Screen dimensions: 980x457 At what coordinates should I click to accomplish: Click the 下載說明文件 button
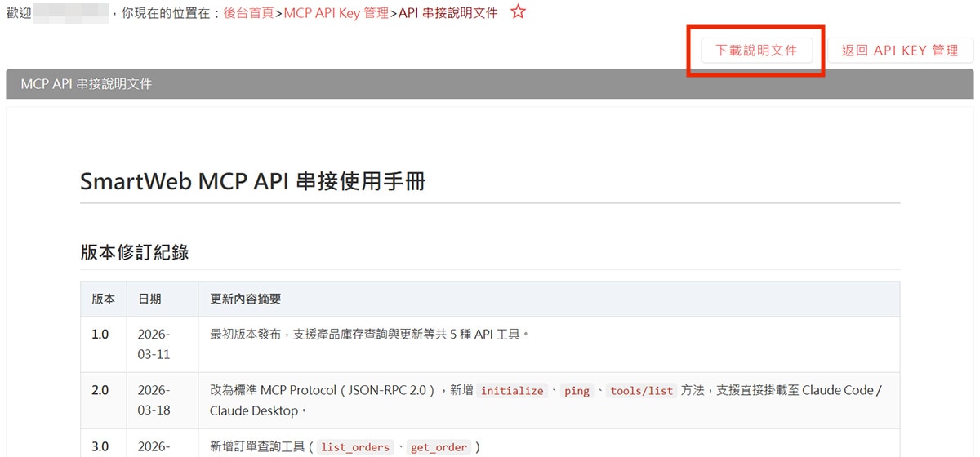point(756,50)
